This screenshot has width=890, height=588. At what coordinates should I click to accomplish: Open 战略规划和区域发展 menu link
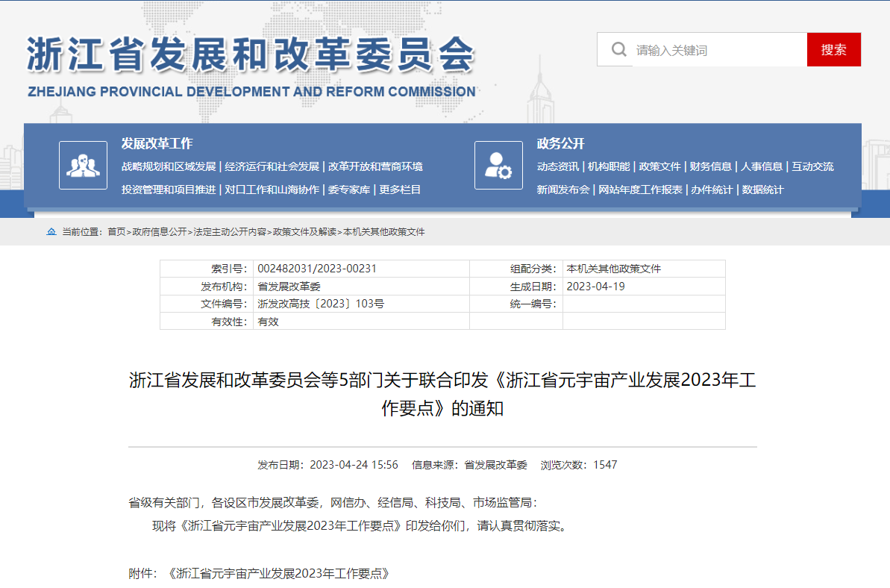click(x=169, y=166)
